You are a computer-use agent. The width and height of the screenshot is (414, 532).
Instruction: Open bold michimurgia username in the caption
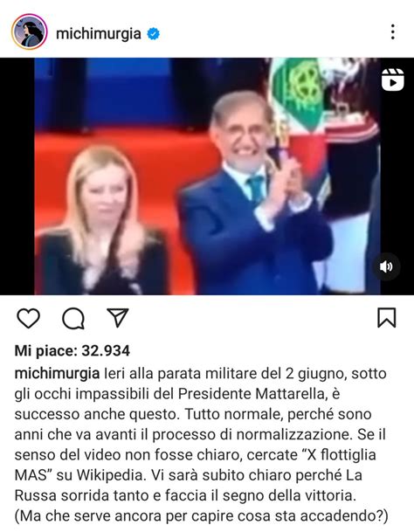pyautogui.click(x=57, y=373)
